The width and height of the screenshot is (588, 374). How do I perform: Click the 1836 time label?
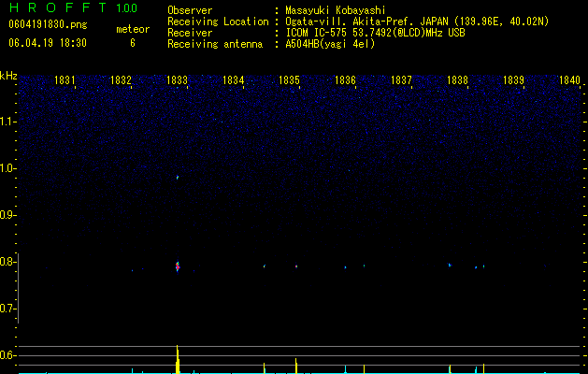[345, 79]
